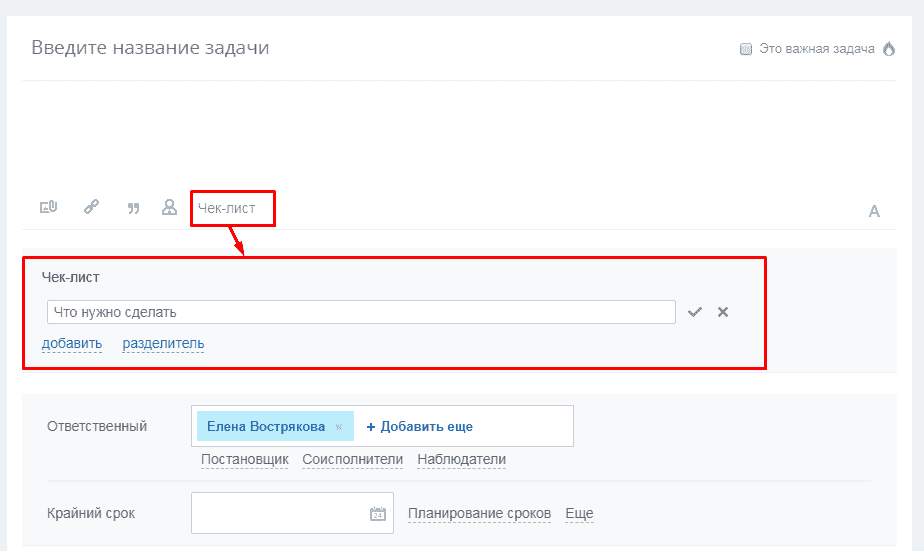Click the insert link icon

point(91,207)
